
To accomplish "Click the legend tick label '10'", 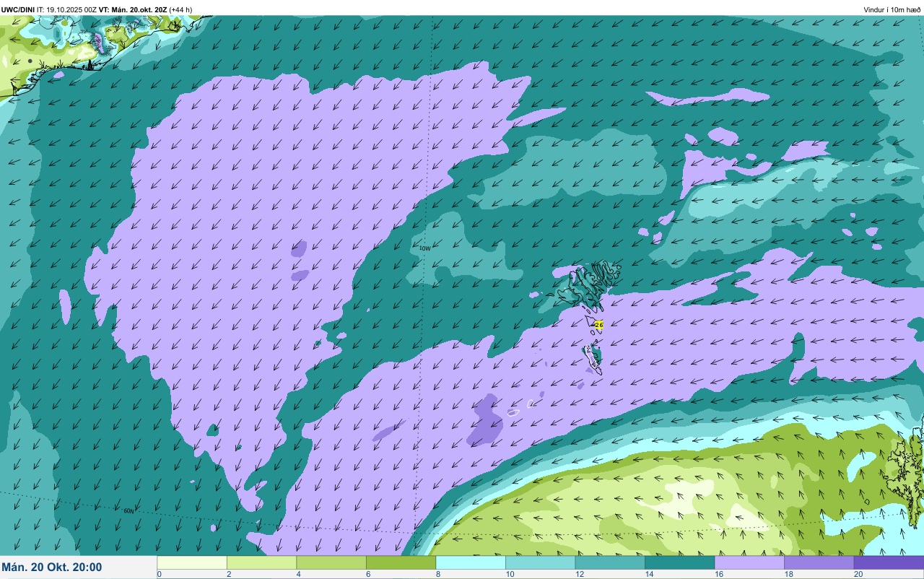I will (510, 574).
